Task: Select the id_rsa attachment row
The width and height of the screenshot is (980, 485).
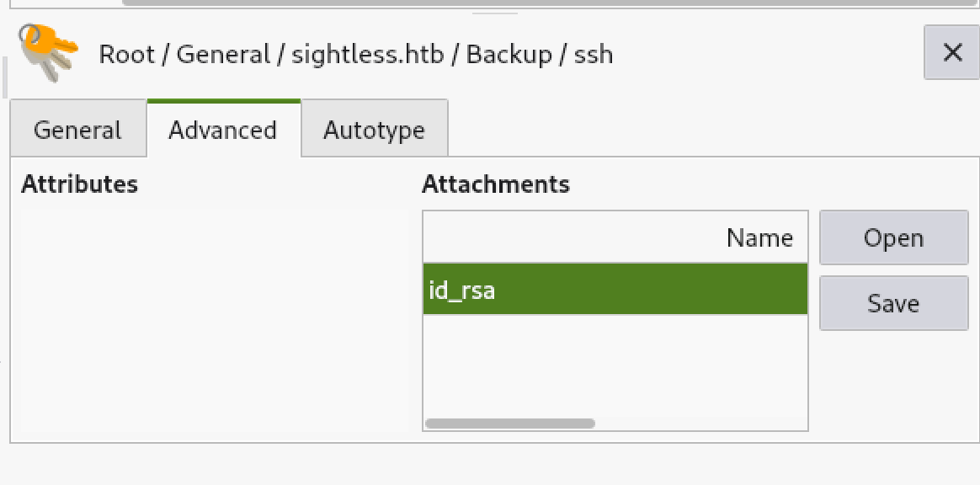Action: point(615,290)
